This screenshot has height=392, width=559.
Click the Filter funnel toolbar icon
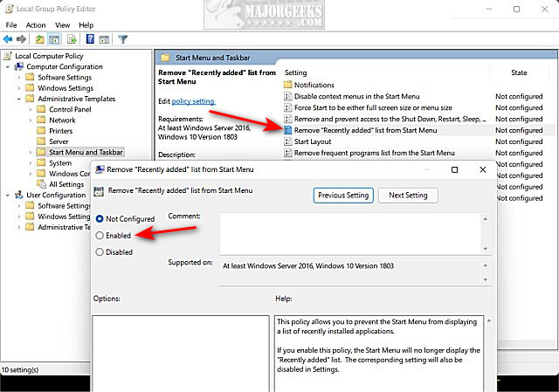click(122, 39)
